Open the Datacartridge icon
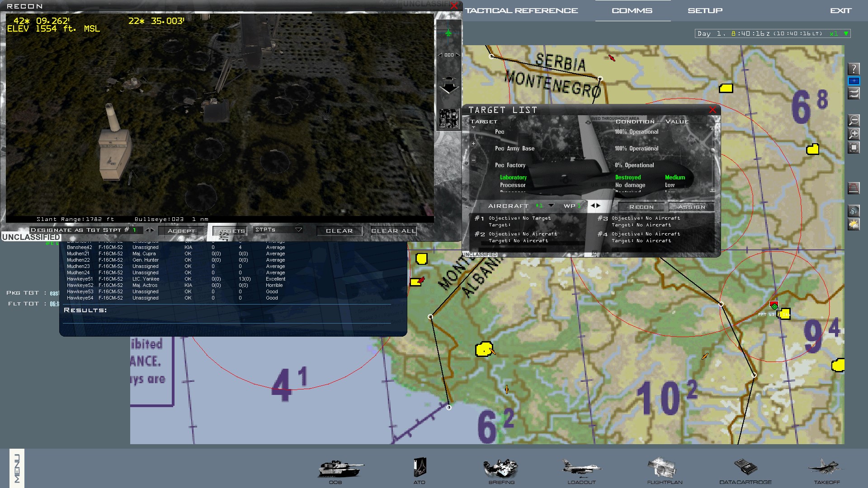 [745, 470]
